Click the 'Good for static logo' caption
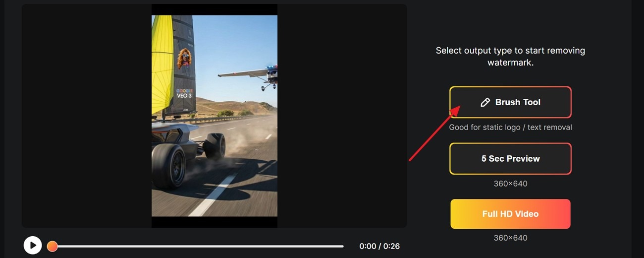 510,128
